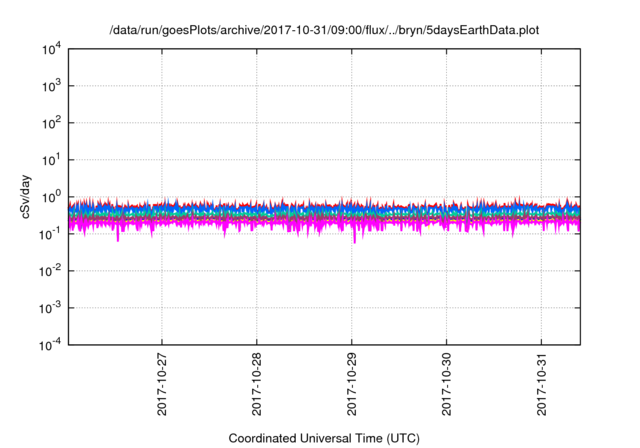The height and width of the screenshot is (448, 640).
Task: Click the 10^-4 y-axis tick label
Action: (x=50, y=345)
